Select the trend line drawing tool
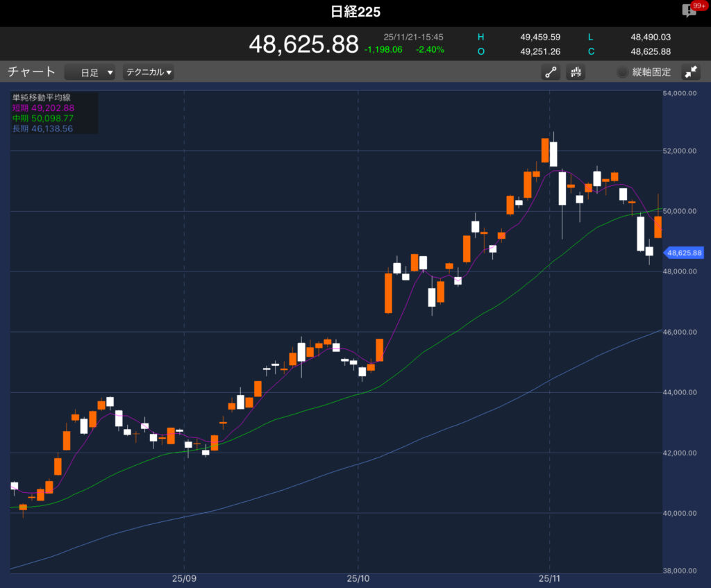This screenshot has width=711, height=588. pyautogui.click(x=551, y=72)
